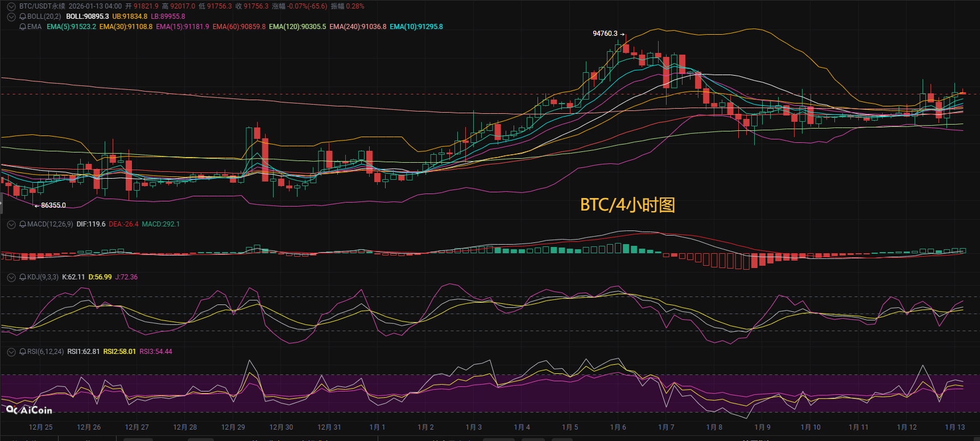Click the 86355.0 low price marker

click(x=53, y=205)
